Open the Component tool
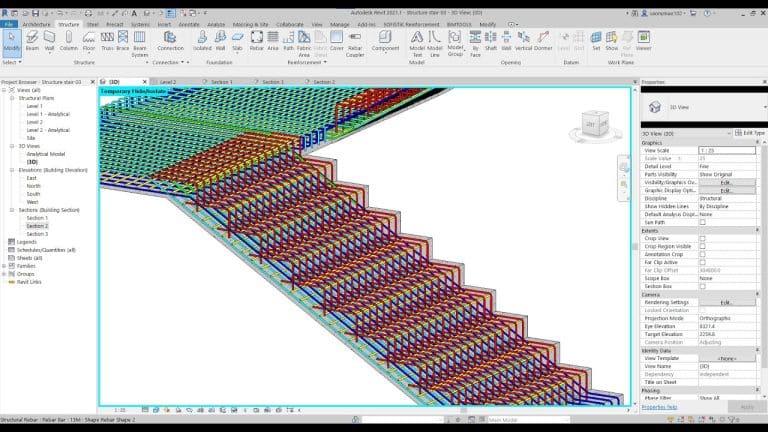The image size is (768, 432). click(385, 41)
